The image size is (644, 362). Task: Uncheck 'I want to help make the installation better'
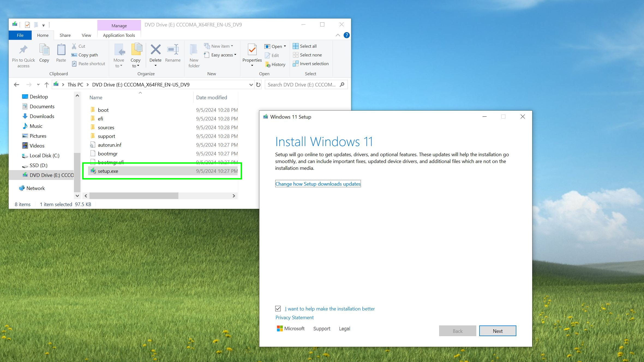tap(278, 309)
